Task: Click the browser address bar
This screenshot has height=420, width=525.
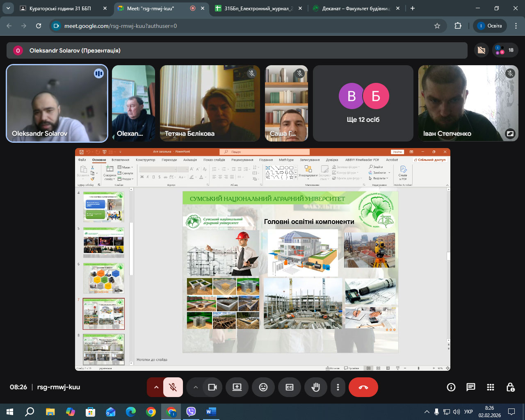Action: click(246, 26)
